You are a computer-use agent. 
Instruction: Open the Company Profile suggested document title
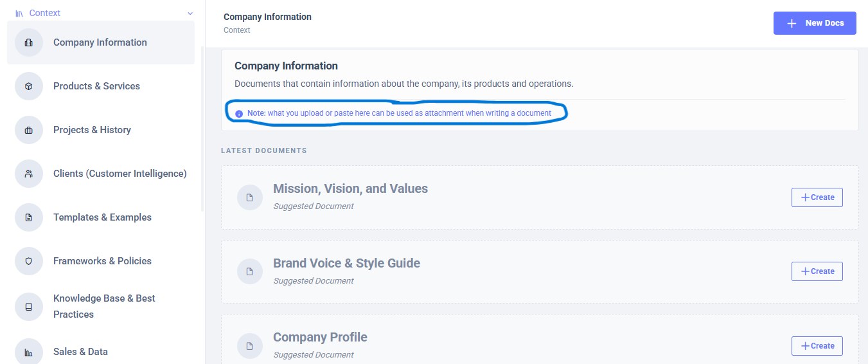pyautogui.click(x=320, y=338)
